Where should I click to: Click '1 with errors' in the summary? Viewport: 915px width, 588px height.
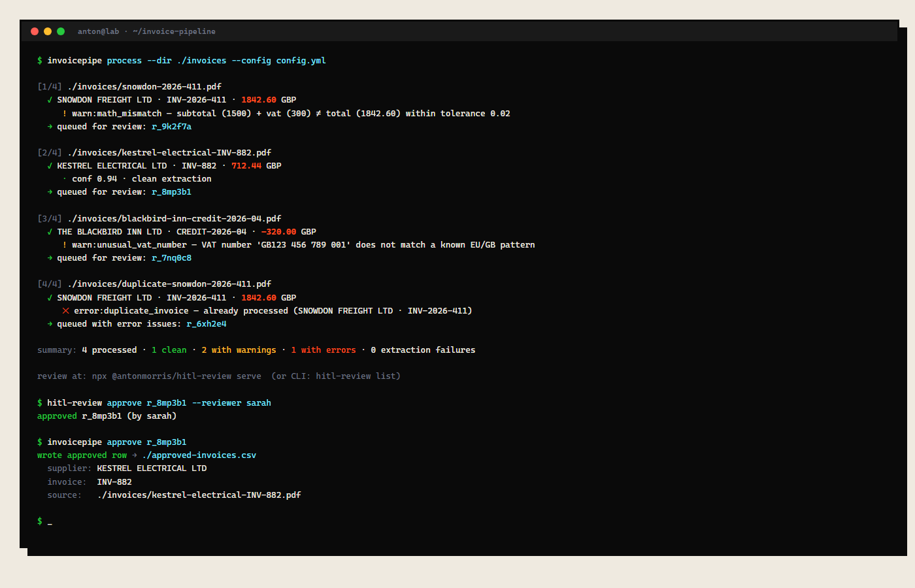324,350
